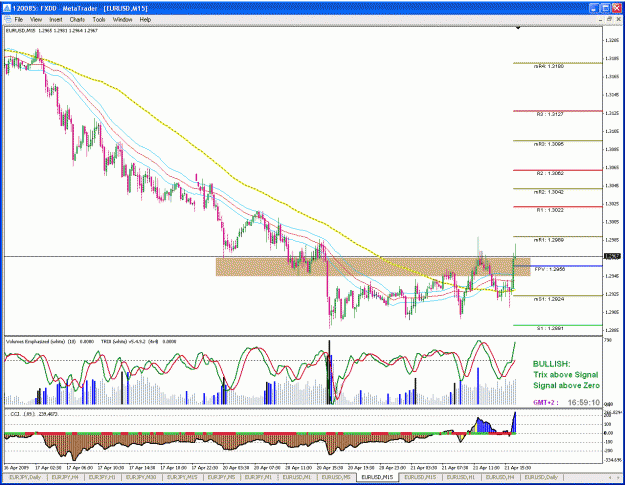Click the BULLISH: status text
Image resolution: width=625 pixels, height=485 pixels.
tap(552, 364)
